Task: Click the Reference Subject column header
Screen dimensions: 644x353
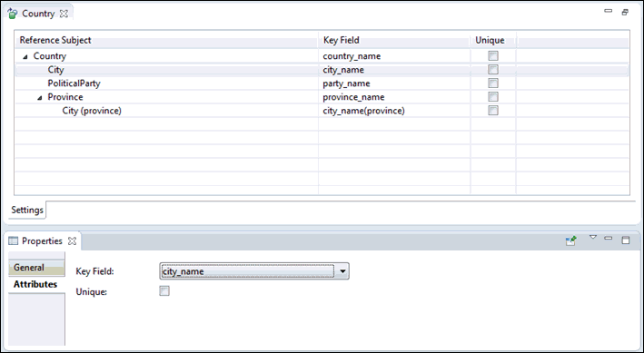Action: 166,40
